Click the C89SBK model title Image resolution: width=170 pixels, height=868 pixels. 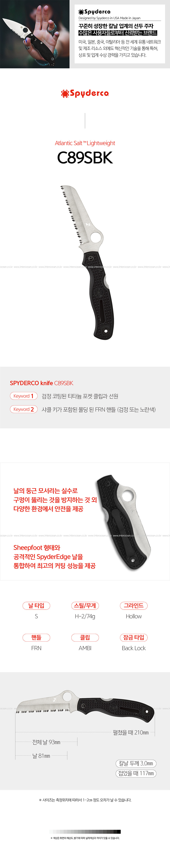point(85,158)
